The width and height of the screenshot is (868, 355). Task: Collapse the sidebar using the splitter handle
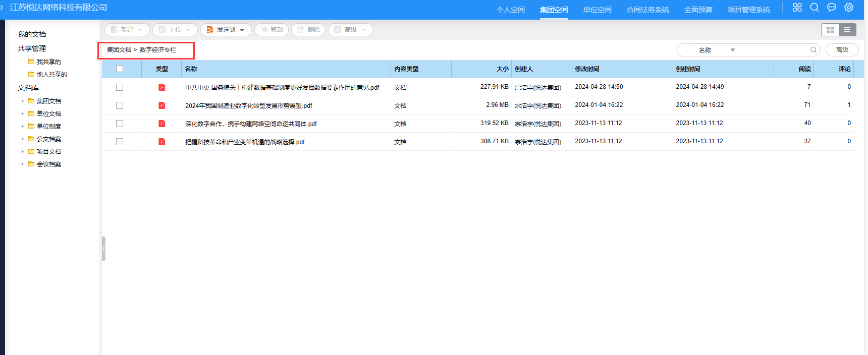tap(103, 249)
